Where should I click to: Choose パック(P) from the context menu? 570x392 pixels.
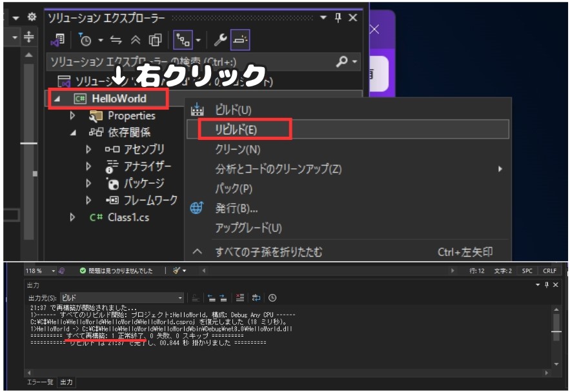click(348, 188)
